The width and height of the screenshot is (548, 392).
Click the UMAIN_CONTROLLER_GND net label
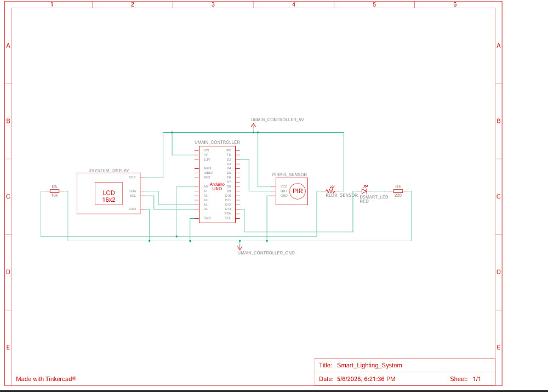tap(266, 253)
